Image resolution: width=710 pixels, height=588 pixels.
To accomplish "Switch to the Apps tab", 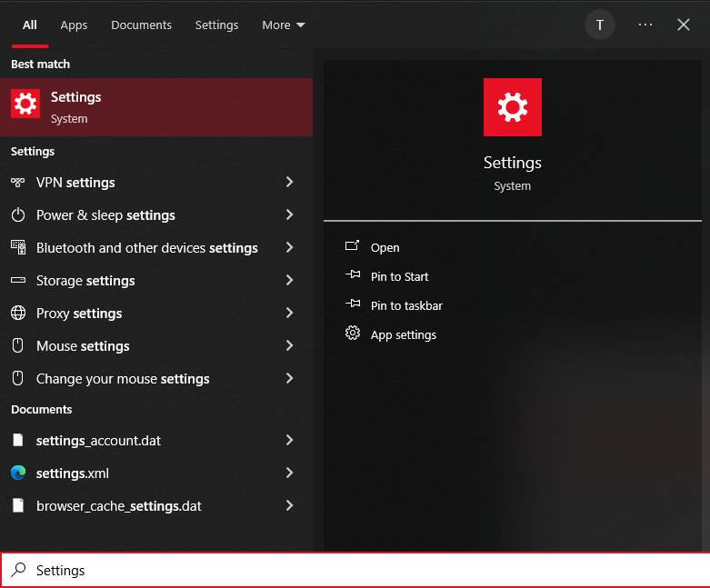I will [74, 25].
